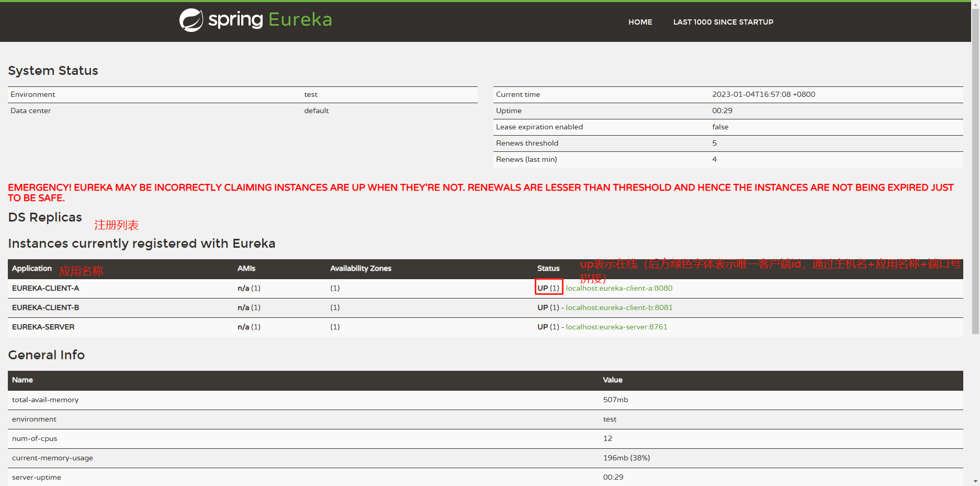Select the DS Replicas heading
The image size is (980, 486).
tap(45, 217)
